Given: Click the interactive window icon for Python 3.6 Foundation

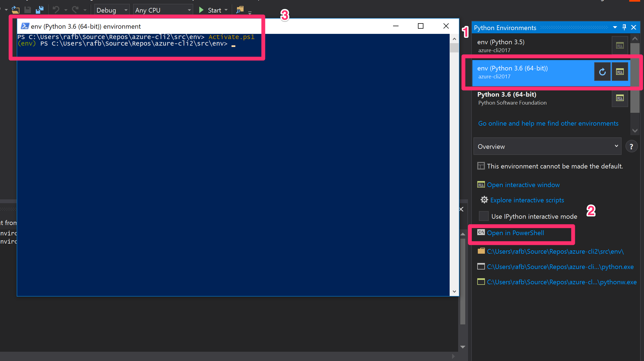Looking at the screenshot, I should (620, 98).
